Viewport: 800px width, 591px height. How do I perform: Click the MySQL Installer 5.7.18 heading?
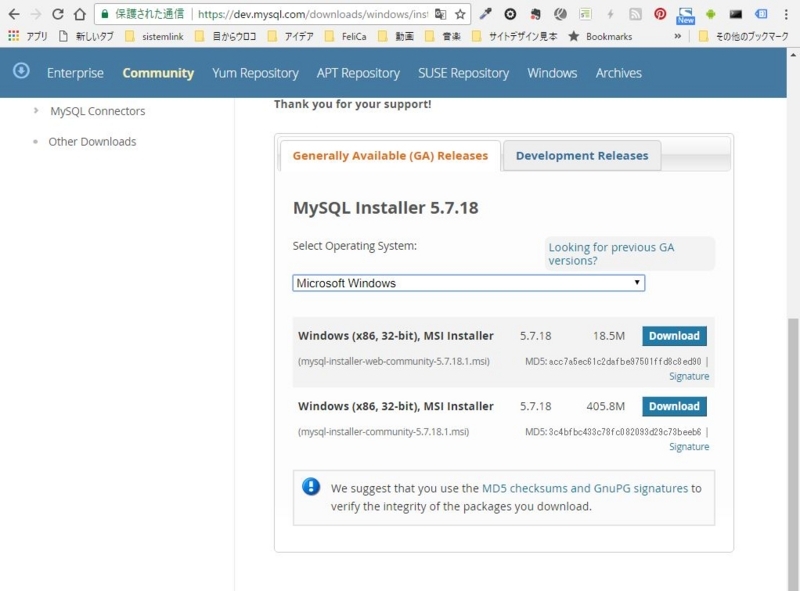(386, 208)
